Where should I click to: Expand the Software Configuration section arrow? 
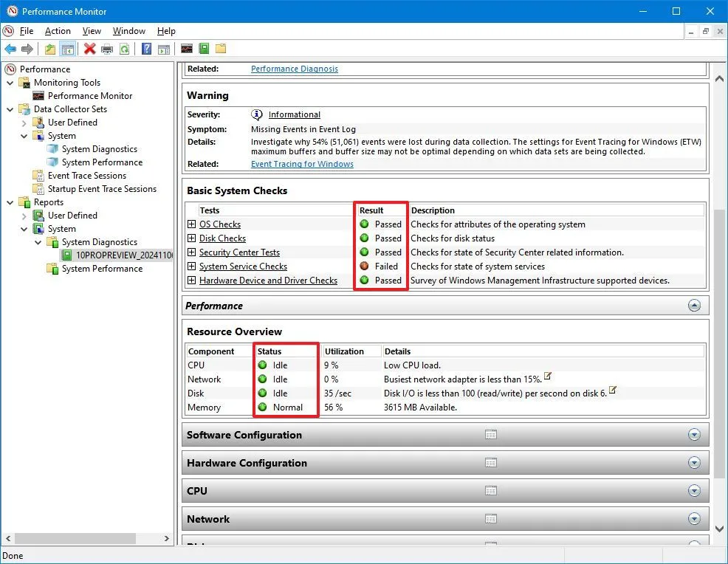click(x=693, y=435)
